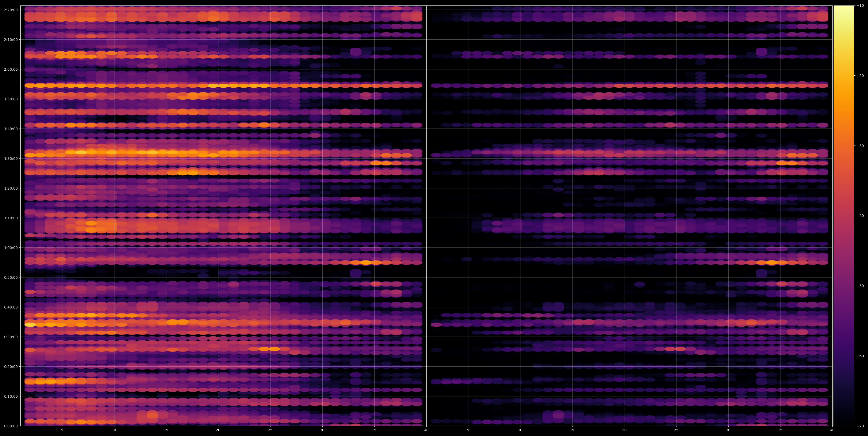Click the "−70" colorbar scale label
The width and height of the screenshot is (868, 436).
[860, 426]
